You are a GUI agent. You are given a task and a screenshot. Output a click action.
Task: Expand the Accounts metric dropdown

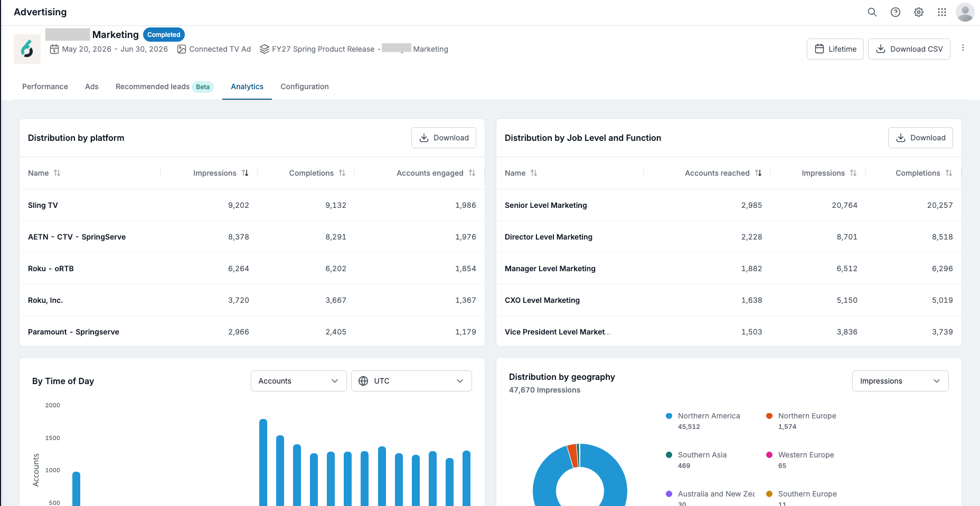299,381
